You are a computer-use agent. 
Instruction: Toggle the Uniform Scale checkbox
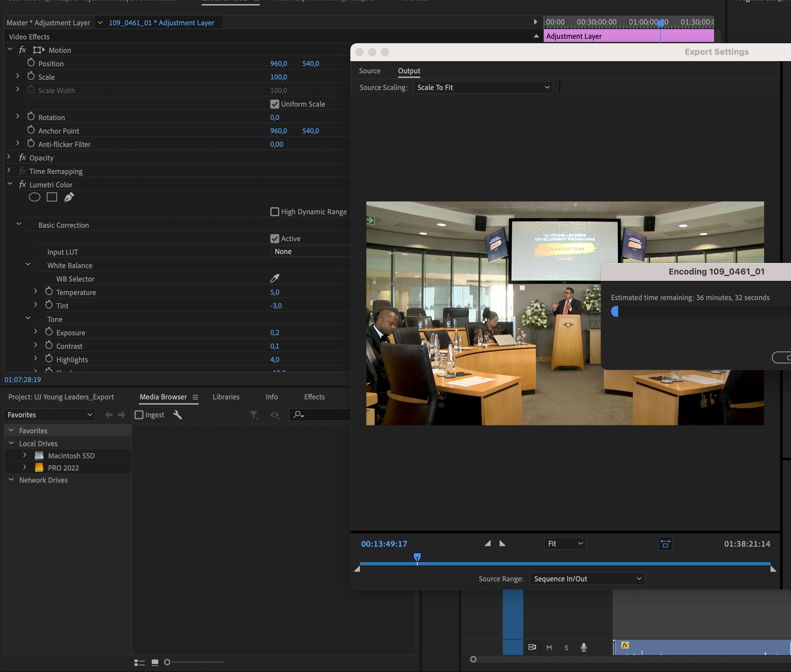click(x=274, y=104)
